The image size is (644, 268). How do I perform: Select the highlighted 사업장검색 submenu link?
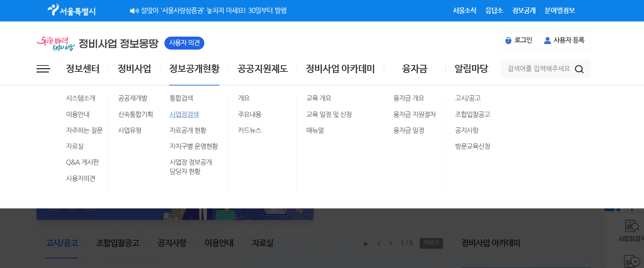[184, 114]
